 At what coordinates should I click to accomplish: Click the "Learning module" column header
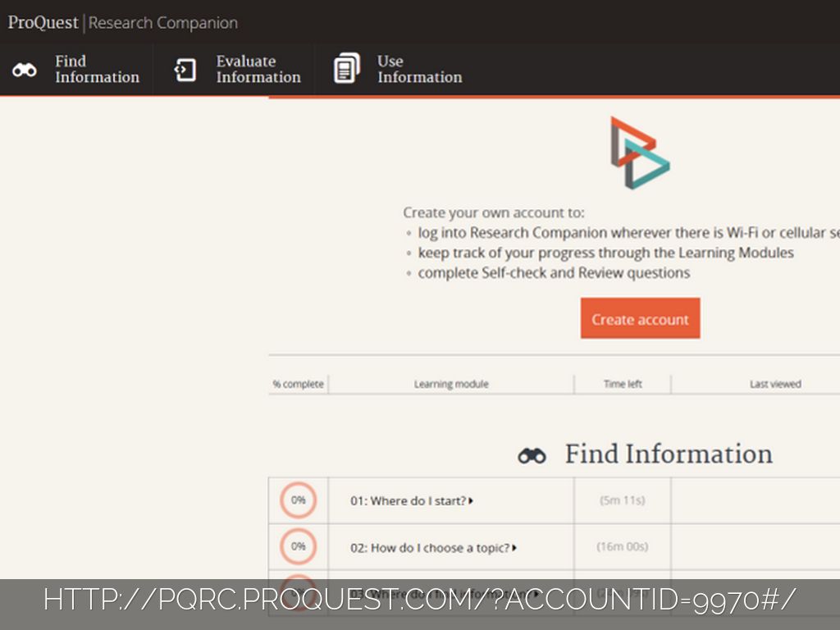coord(450,384)
